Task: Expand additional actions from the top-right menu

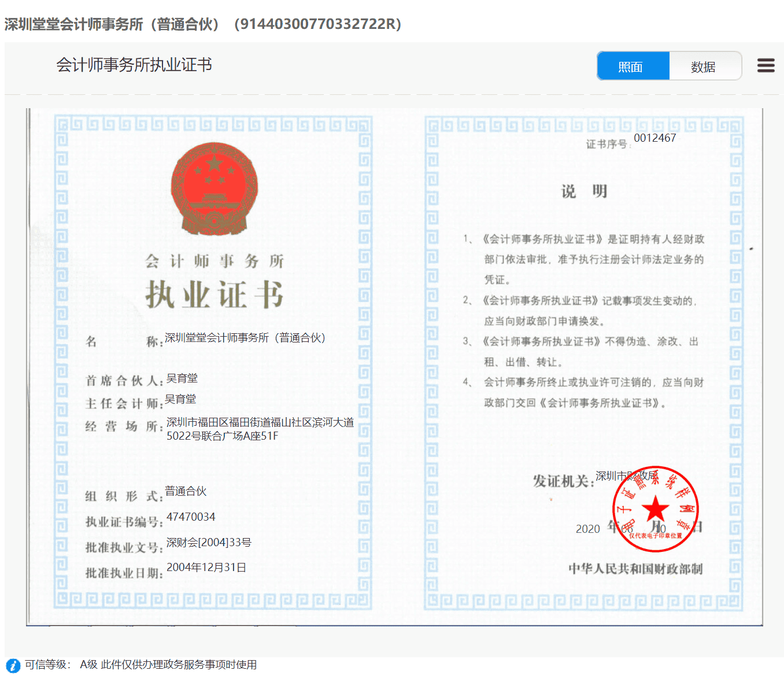Action: tap(765, 65)
